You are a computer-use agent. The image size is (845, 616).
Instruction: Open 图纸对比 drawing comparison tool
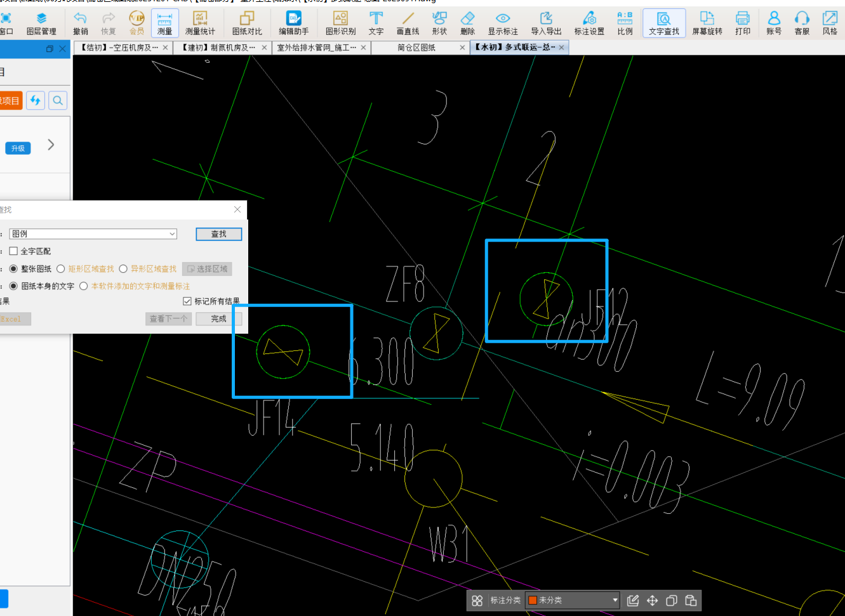[x=246, y=23]
